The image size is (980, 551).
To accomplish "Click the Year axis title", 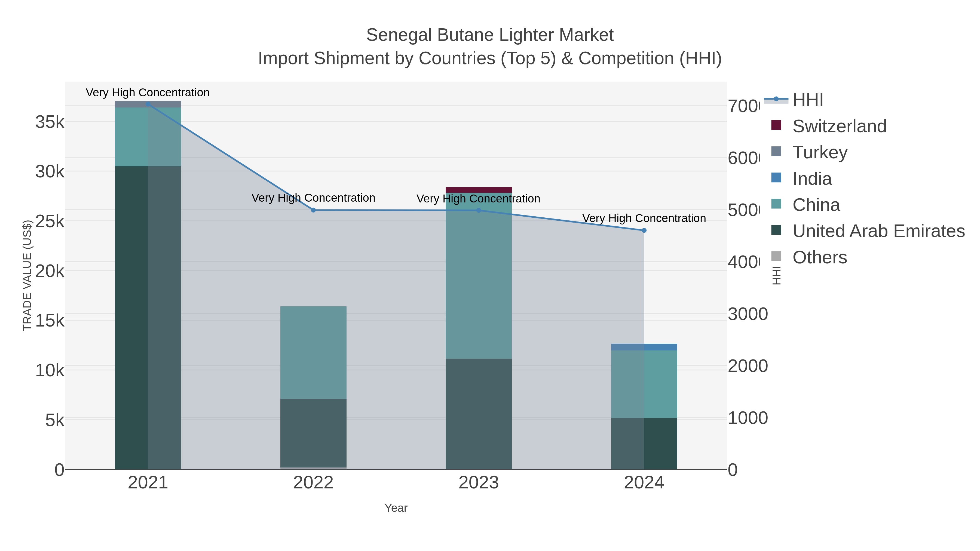I will point(396,508).
